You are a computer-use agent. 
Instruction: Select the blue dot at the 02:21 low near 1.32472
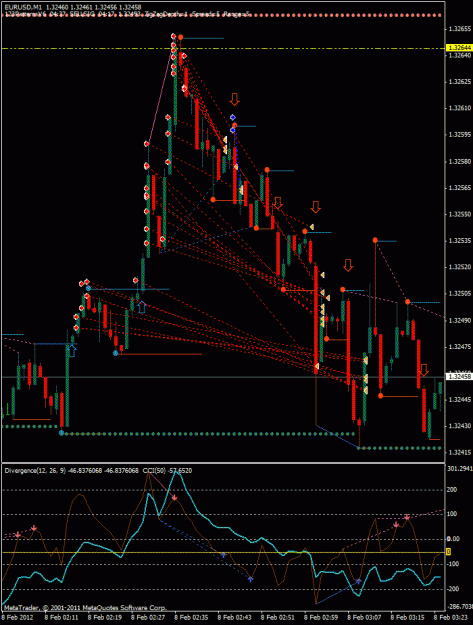116,353
